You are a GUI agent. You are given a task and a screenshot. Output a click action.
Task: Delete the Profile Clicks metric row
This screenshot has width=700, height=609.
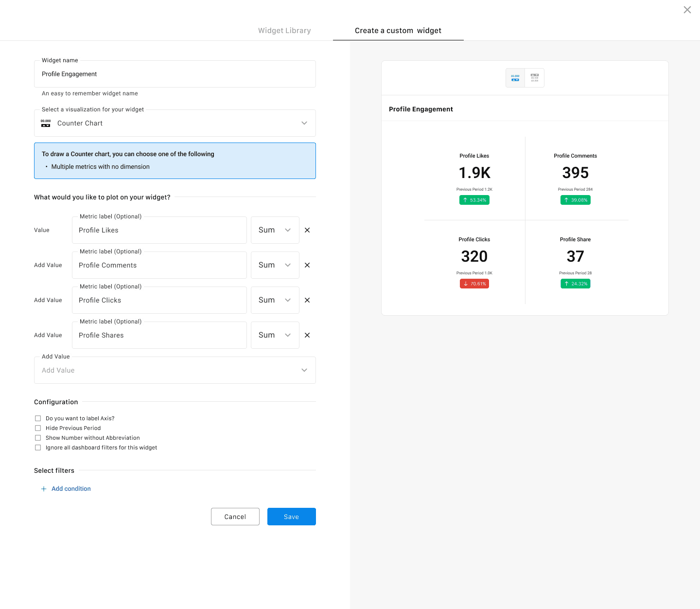(x=307, y=300)
